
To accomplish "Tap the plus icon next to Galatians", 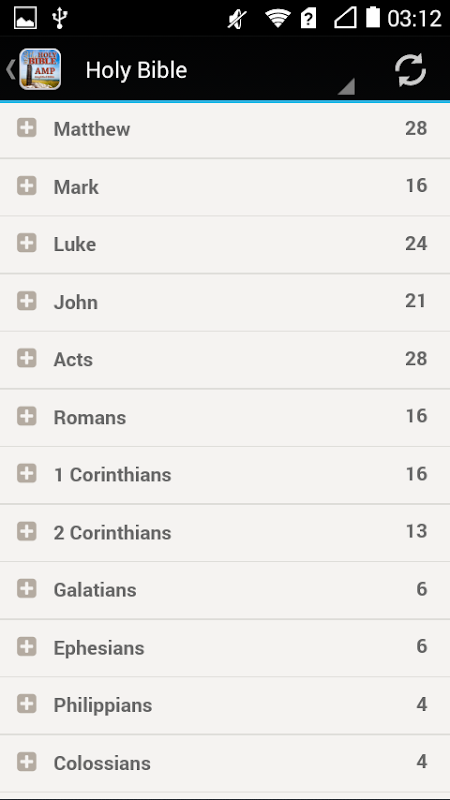I will pos(27,589).
